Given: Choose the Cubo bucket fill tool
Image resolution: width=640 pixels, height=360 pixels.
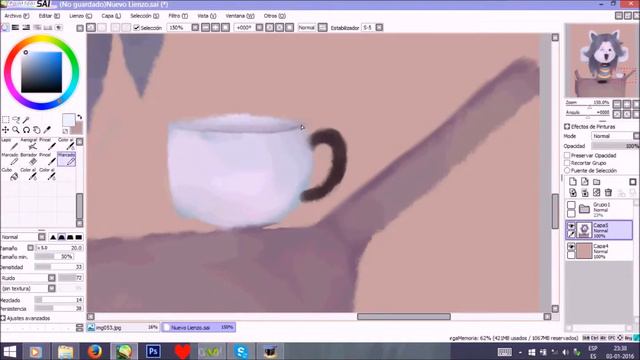Looking at the screenshot, I should pos(10,174).
